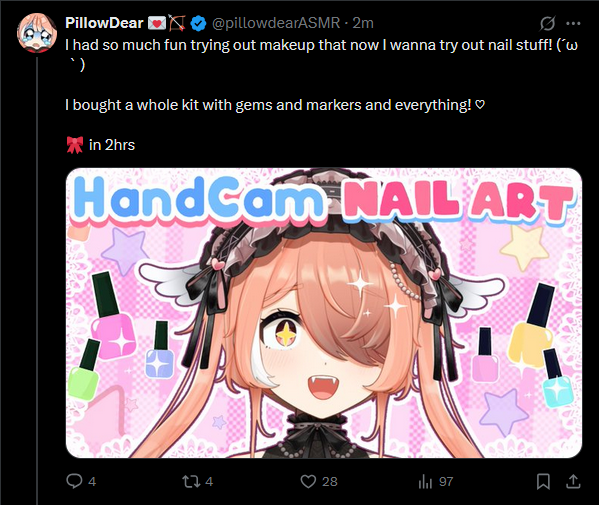
Task: Click the reply speech bubble icon
Action: pos(74,481)
